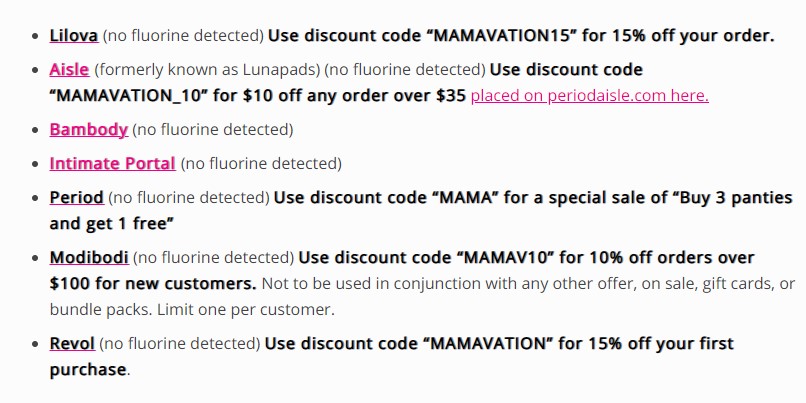Open the Lilova link
This screenshot has width=806, height=403.
click(x=74, y=35)
